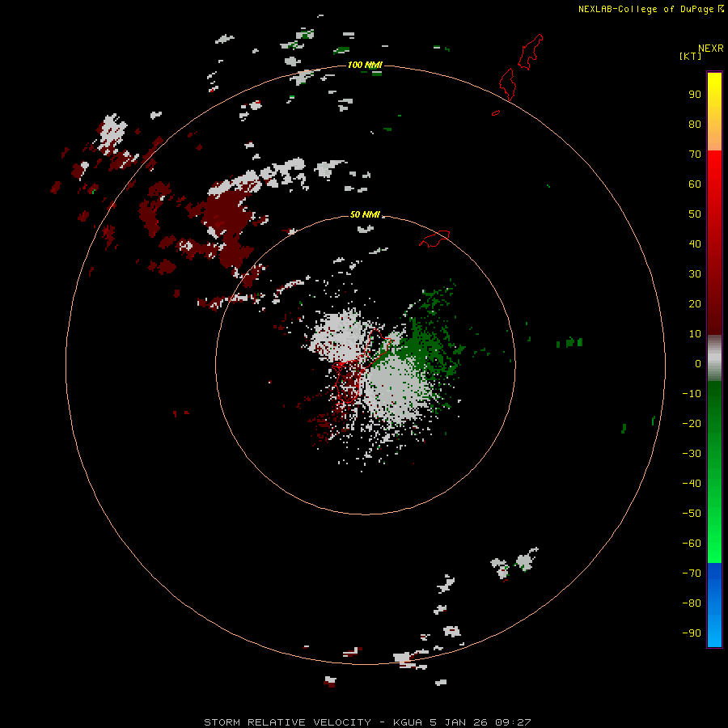Click the 0 value on velocity scale

(698, 364)
